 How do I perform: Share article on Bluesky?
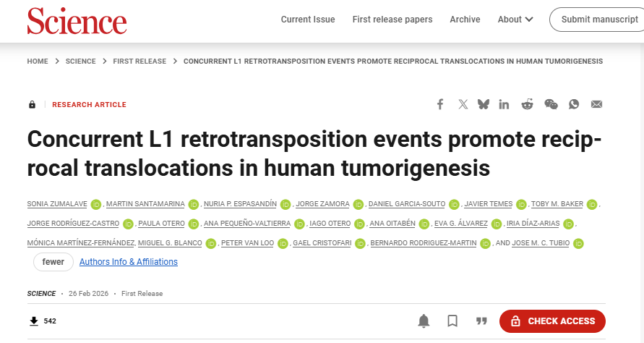click(x=483, y=104)
